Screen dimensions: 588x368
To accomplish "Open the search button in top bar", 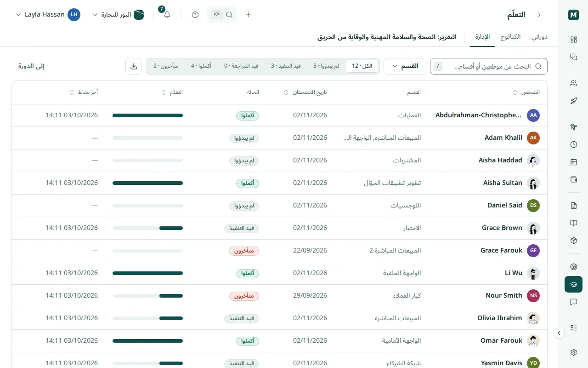I will 222,15.
